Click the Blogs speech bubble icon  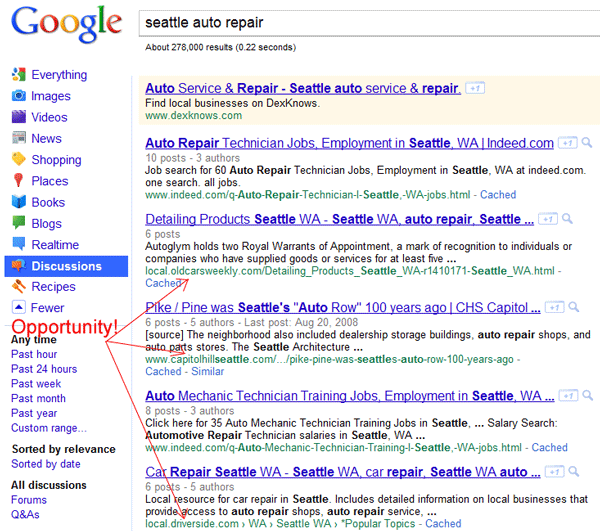click(19, 223)
